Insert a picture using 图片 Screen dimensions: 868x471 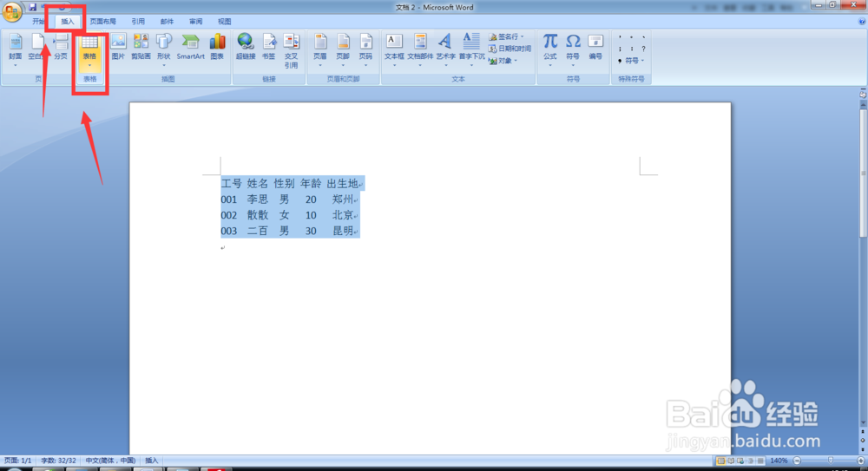[118, 48]
